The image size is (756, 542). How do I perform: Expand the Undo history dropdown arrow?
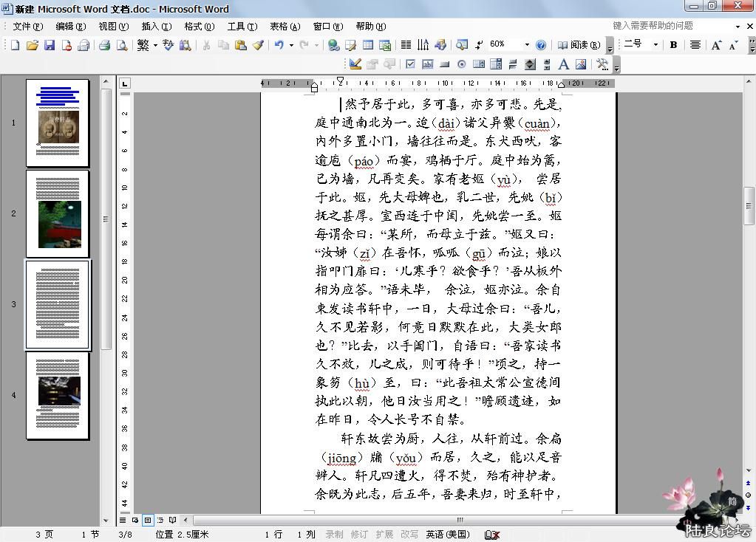291,45
